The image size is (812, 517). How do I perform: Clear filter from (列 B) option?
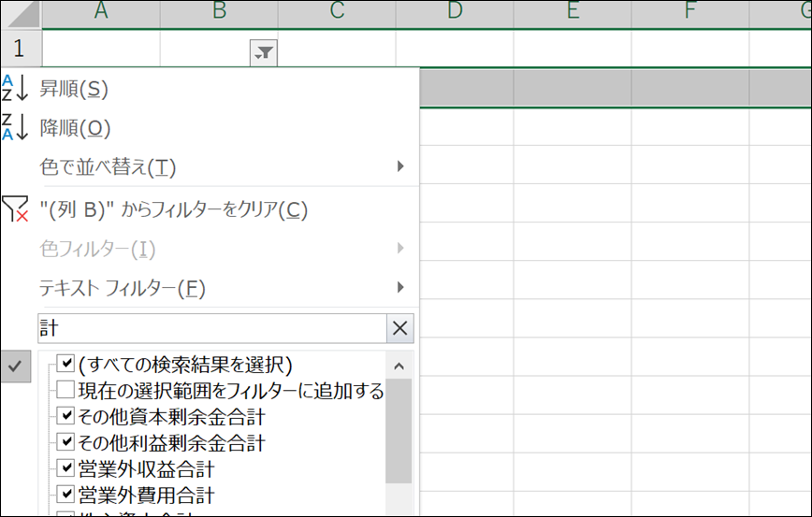tap(173, 209)
